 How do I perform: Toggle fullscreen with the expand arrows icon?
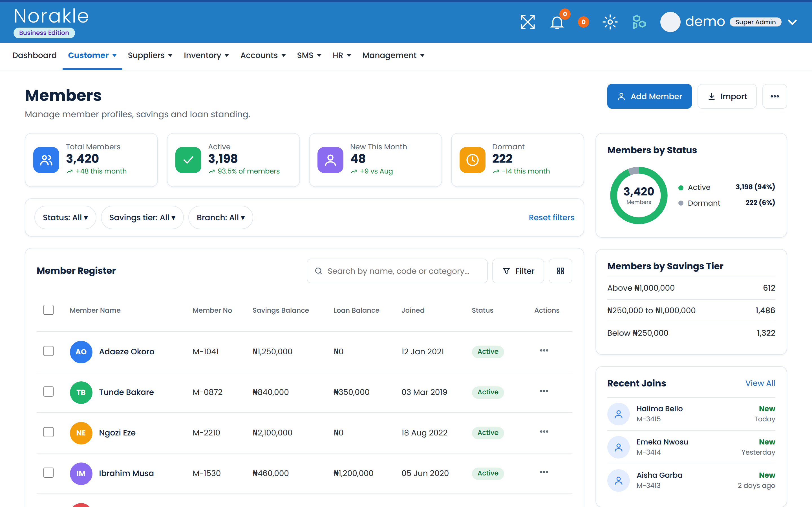tap(528, 22)
